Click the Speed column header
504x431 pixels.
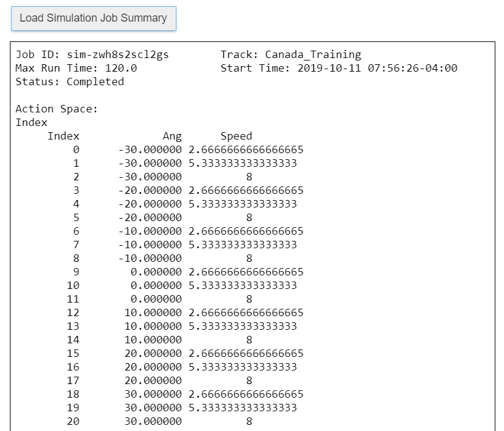(236, 136)
